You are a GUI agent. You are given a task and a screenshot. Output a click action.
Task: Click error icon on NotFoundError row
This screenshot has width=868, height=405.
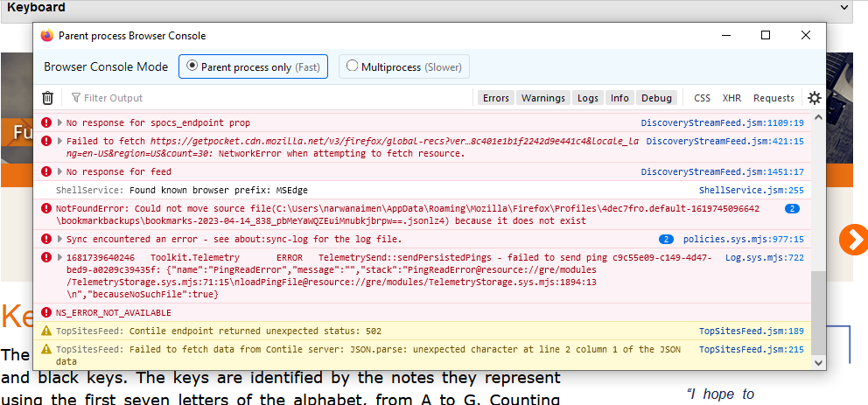[x=46, y=208]
